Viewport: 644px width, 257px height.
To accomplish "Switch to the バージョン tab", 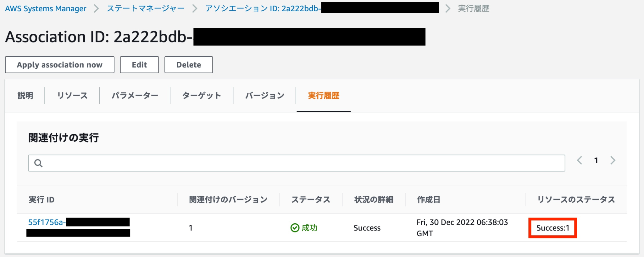I will (265, 96).
